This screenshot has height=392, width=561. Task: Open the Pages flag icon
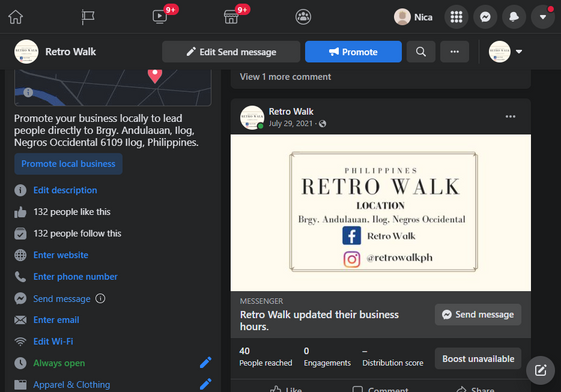(x=88, y=17)
